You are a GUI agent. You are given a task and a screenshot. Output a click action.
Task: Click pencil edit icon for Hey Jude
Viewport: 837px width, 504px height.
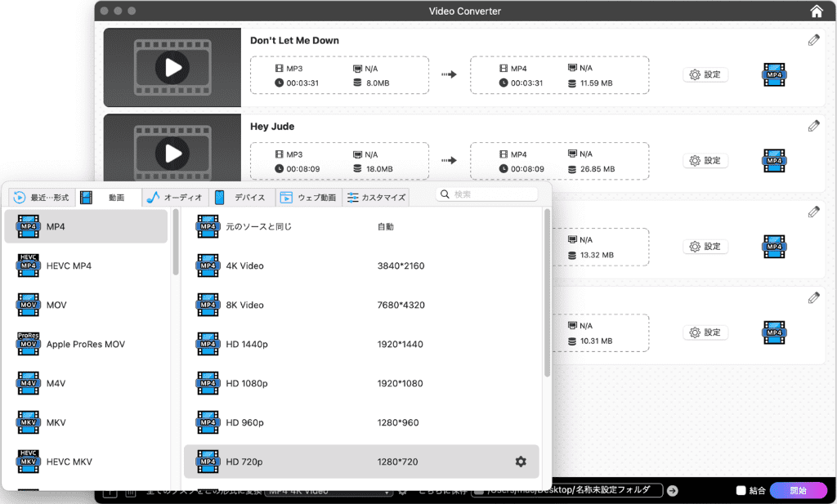point(813,126)
